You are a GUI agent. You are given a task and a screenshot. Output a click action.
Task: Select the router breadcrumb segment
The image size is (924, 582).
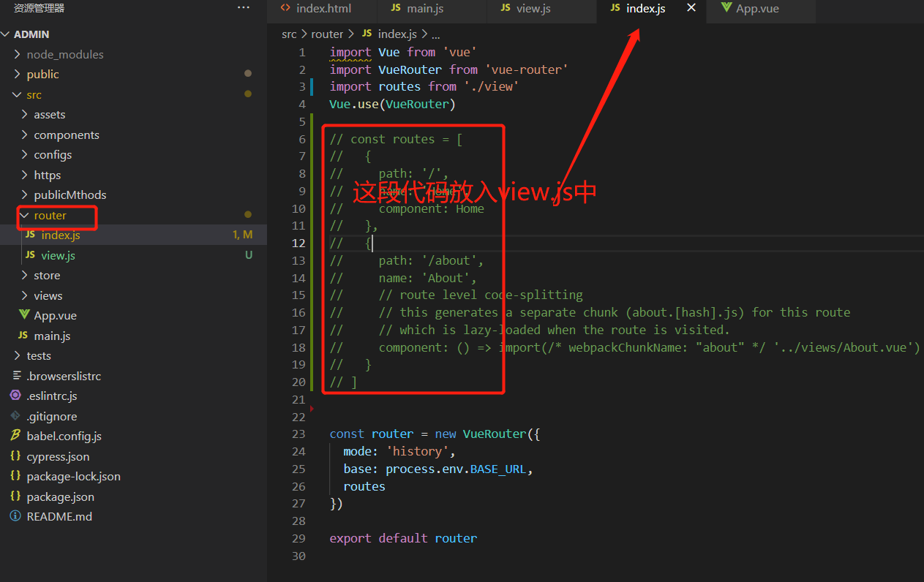point(327,34)
